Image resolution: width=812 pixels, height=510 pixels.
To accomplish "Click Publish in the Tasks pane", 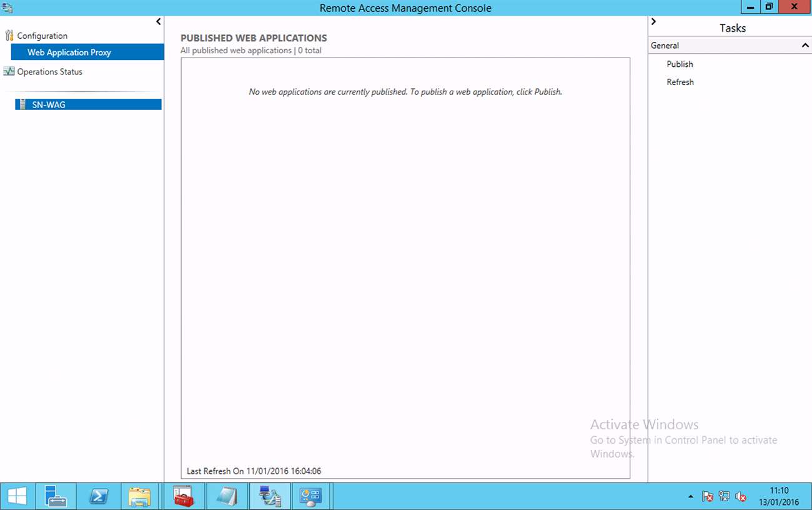I will tap(680, 64).
